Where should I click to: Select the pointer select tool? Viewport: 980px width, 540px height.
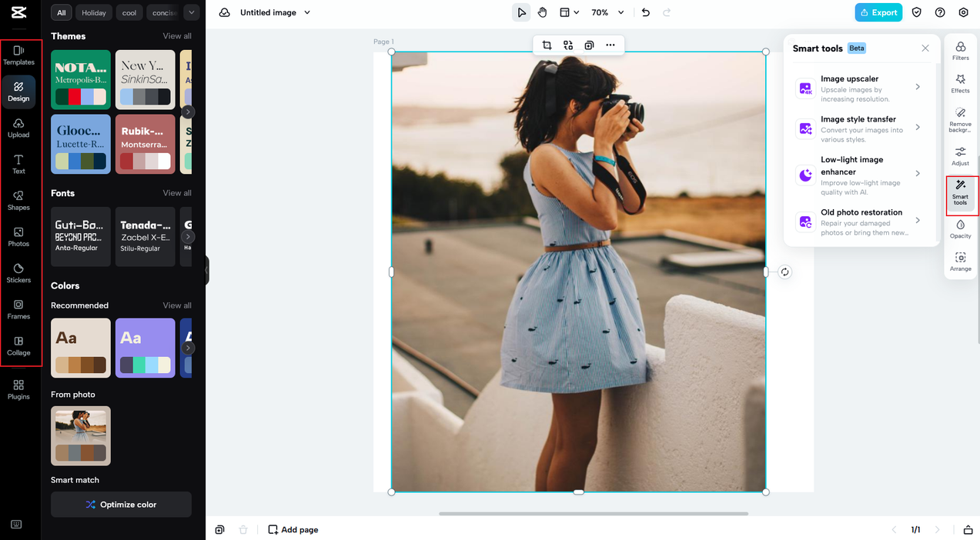521,12
